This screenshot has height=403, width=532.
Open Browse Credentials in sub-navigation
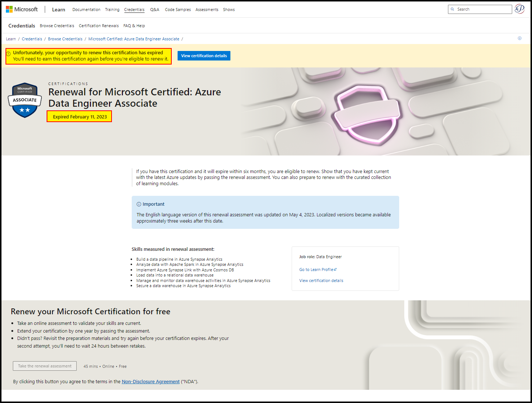click(x=57, y=26)
